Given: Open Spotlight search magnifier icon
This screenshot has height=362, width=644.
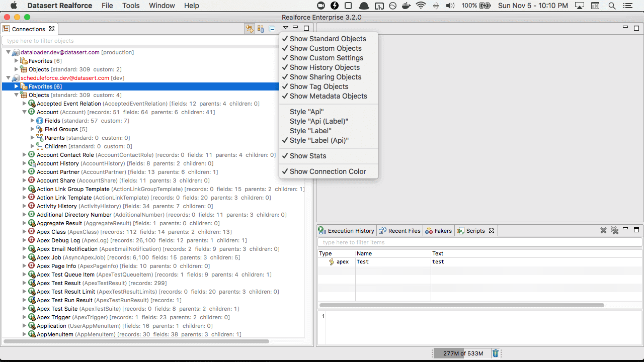Looking at the screenshot, I should (x=612, y=6).
